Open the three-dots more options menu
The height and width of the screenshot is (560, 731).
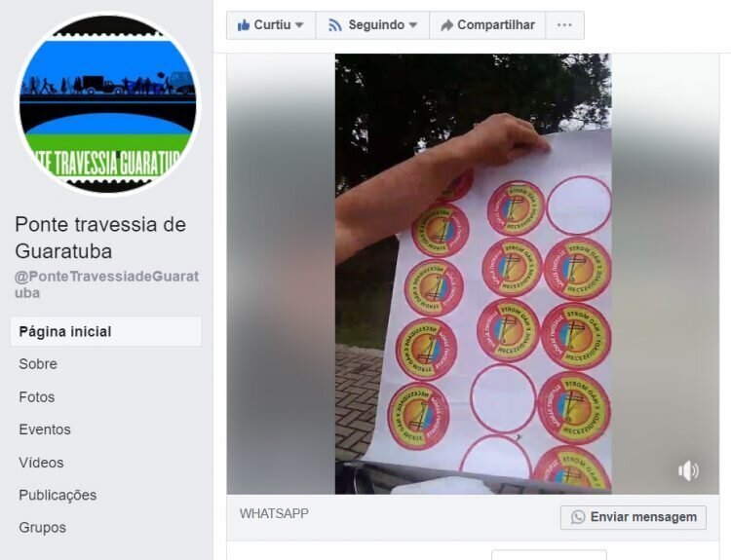pos(564,25)
